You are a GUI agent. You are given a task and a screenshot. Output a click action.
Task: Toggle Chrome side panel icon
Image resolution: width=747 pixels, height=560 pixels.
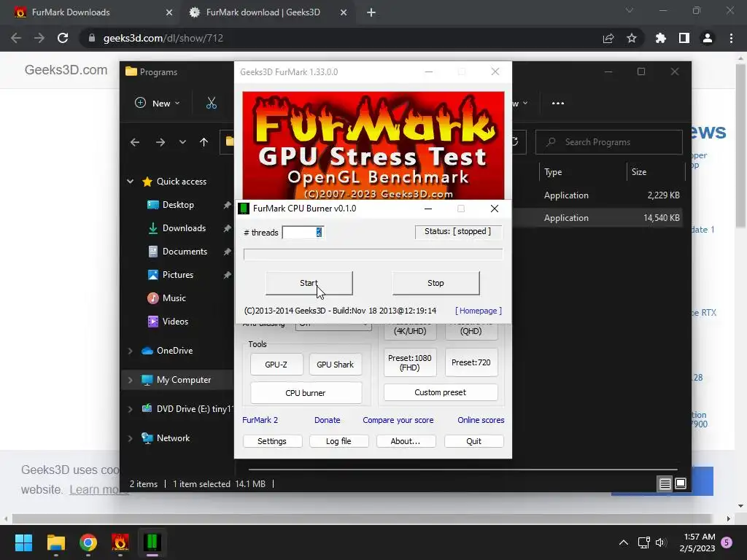[684, 38]
